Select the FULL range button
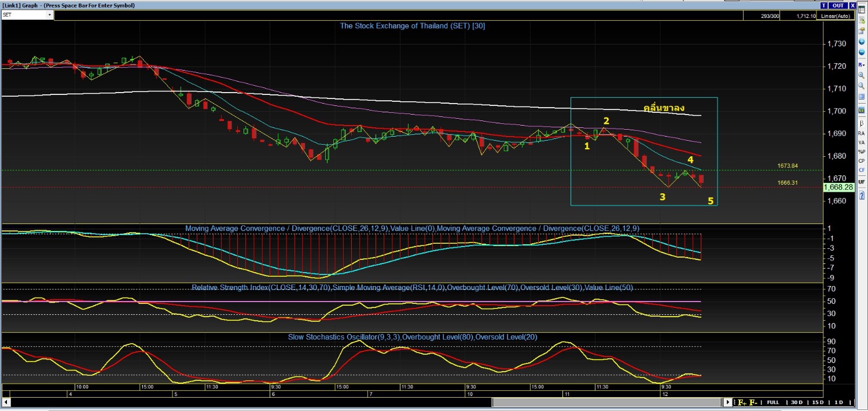Viewport: 868px width, 411px height. click(x=773, y=402)
